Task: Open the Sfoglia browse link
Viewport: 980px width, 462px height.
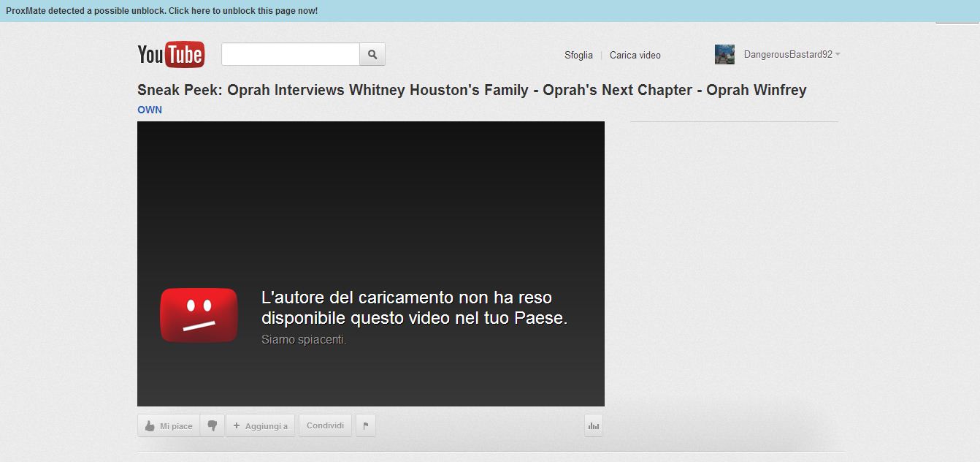Action: click(578, 55)
